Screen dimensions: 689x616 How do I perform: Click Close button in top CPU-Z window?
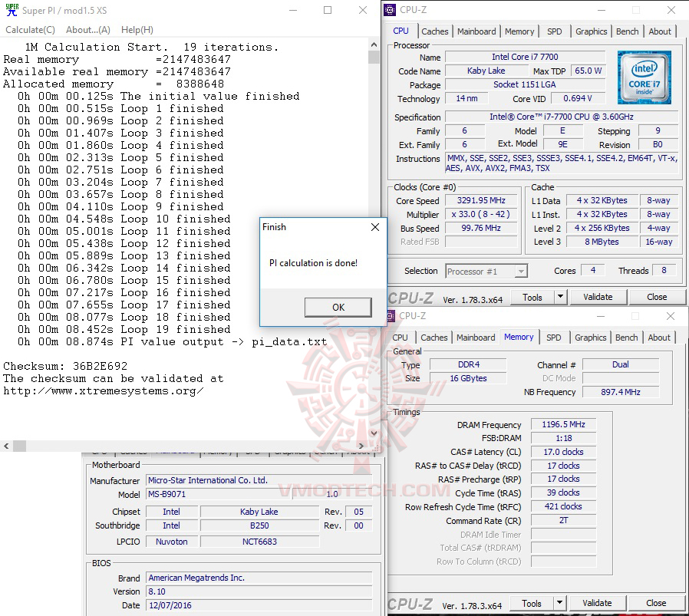tap(657, 298)
